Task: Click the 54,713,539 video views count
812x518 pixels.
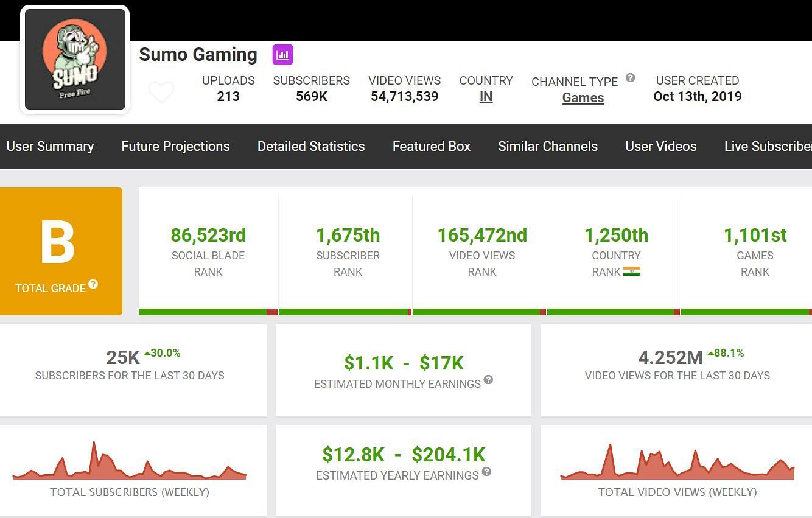Action: tap(404, 96)
